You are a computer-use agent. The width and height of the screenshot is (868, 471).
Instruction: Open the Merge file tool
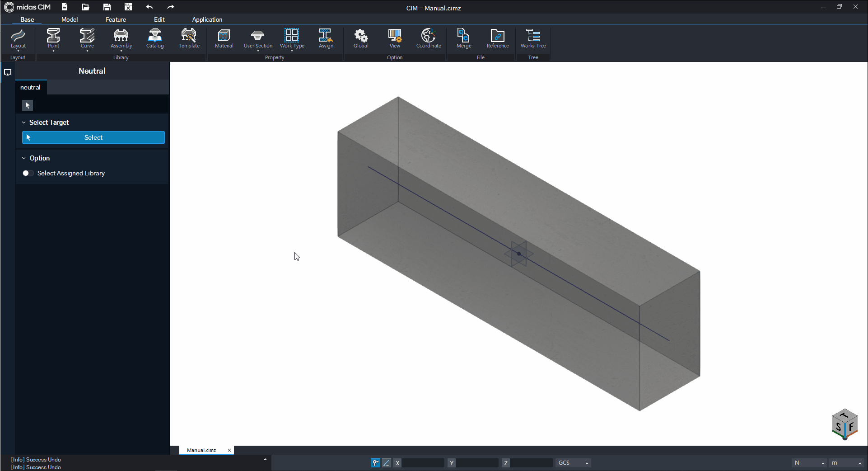click(464, 38)
